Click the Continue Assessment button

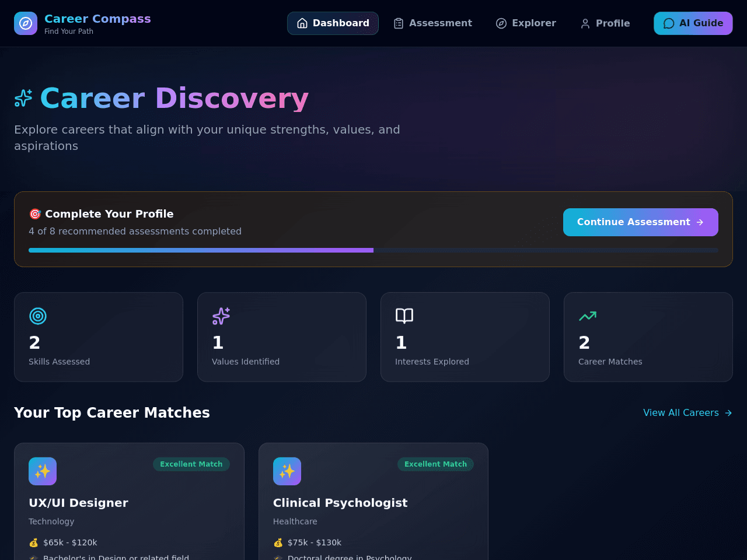point(641,222)
